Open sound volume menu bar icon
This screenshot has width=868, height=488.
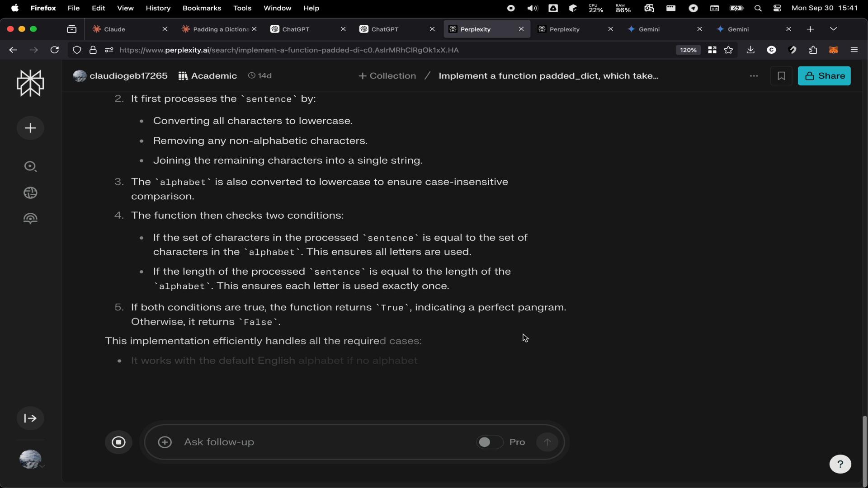tap(532, 8)
